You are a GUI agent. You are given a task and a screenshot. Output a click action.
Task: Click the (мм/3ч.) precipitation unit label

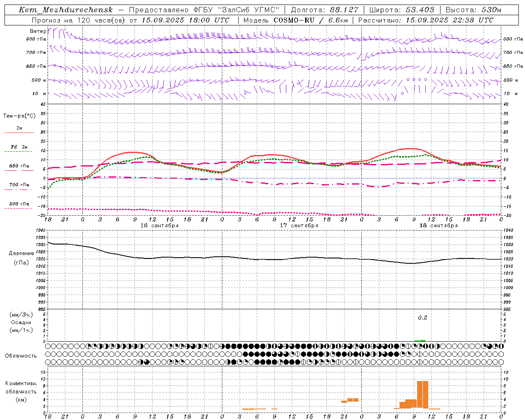click(x=21, y=315)
